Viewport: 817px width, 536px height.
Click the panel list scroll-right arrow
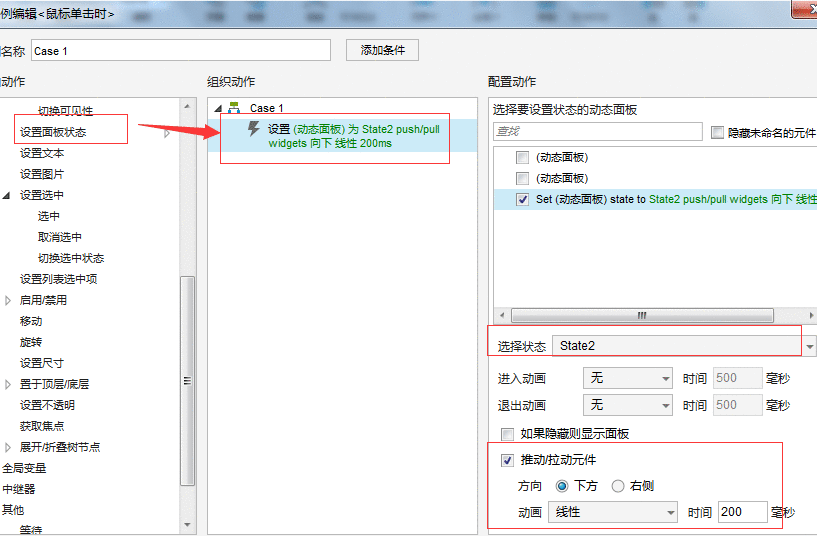[x=811, y=316]
